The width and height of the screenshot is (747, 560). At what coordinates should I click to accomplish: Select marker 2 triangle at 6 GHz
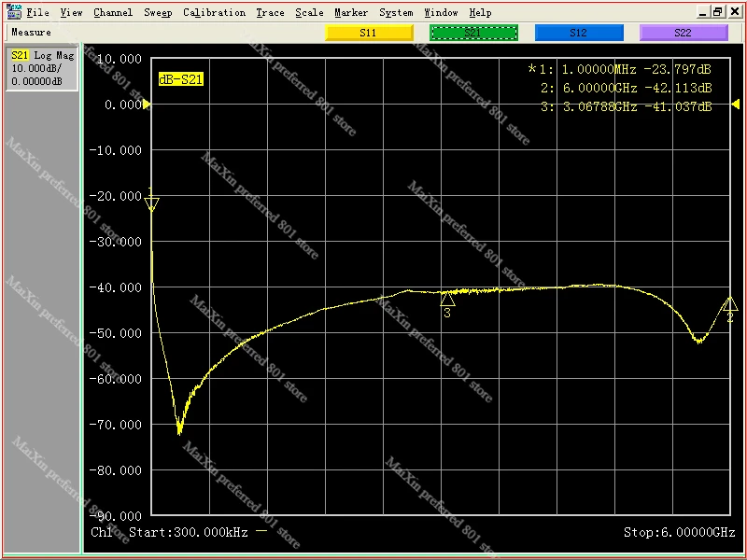coord(730,304)
